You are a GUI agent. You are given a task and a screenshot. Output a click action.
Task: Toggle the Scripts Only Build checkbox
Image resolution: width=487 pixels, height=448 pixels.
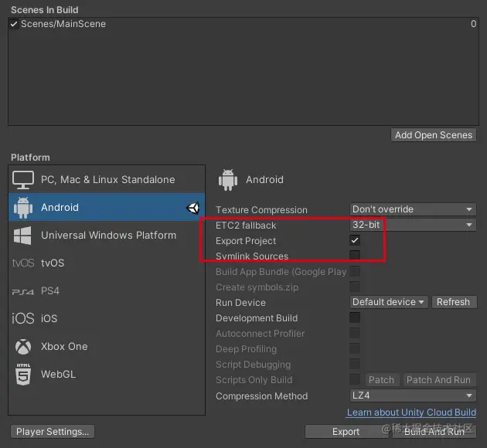tap(355, 379)
